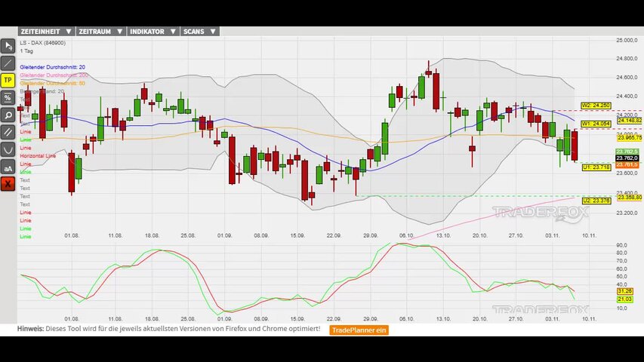
Task: Choose the aA text annotation tool
Action: 8,167
